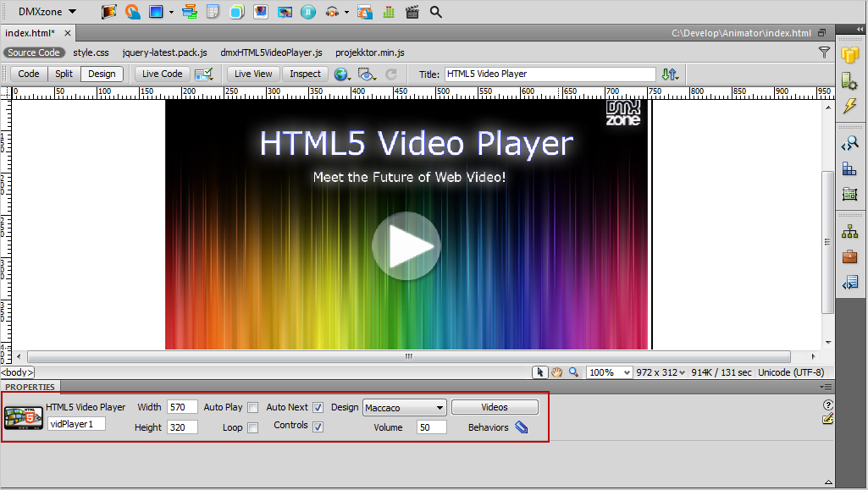Open the browser compatibility check menu icon
The height and width of the screenshot is (490, 868).
(204, 74)
